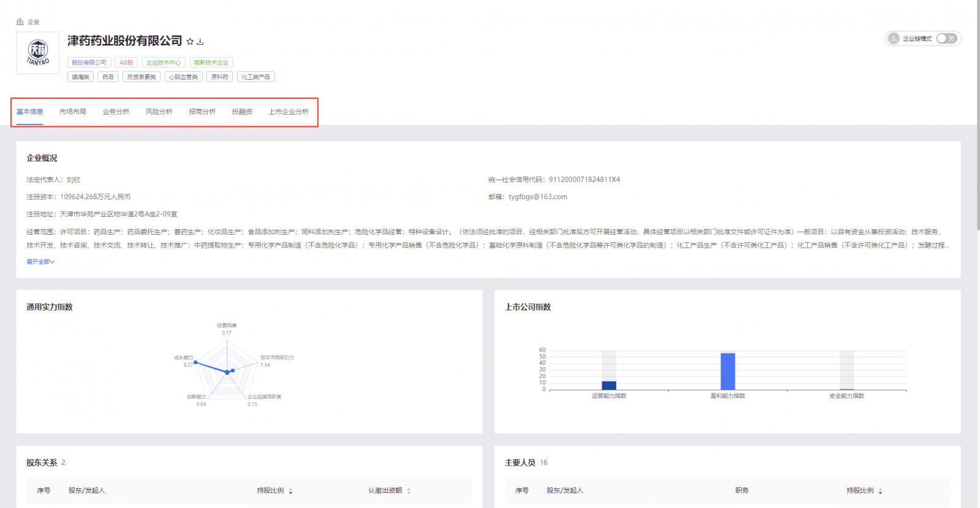The image size is (980, 508).
Task: Click the 安全能力指数 bar in the chart
Action: click(846, 389)
